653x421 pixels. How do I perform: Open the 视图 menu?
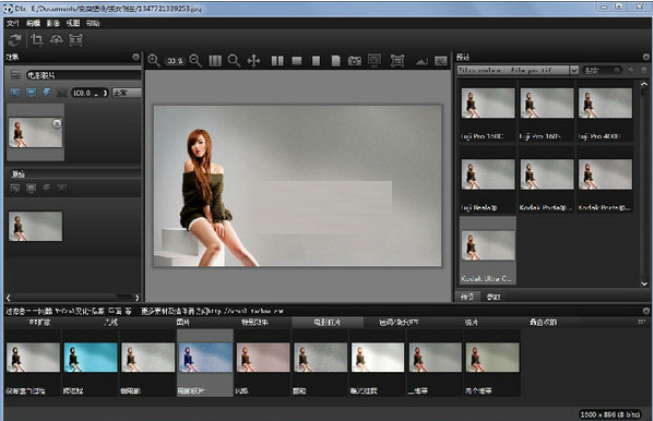(x=71, y=21)
